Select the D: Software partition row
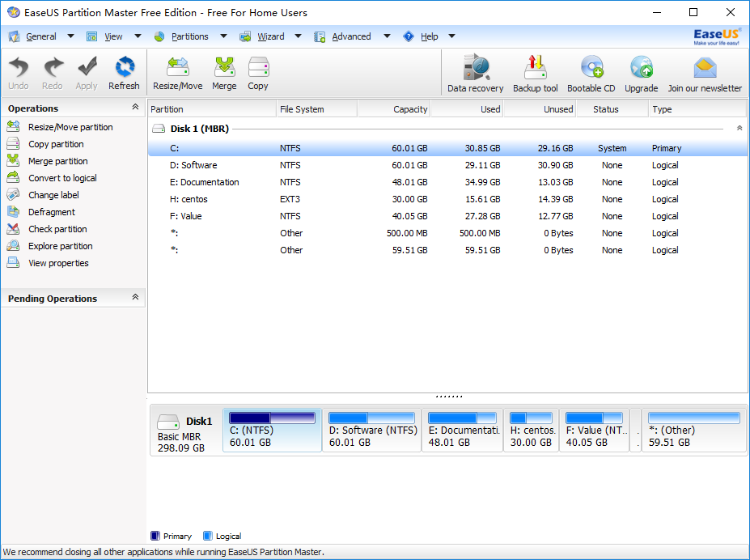 coord(447,165)
